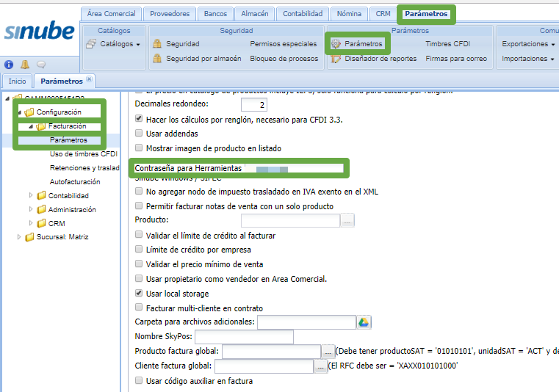Close the Parámetros tab with its X
Screen dimensions: 559x392
coord(89,79)
